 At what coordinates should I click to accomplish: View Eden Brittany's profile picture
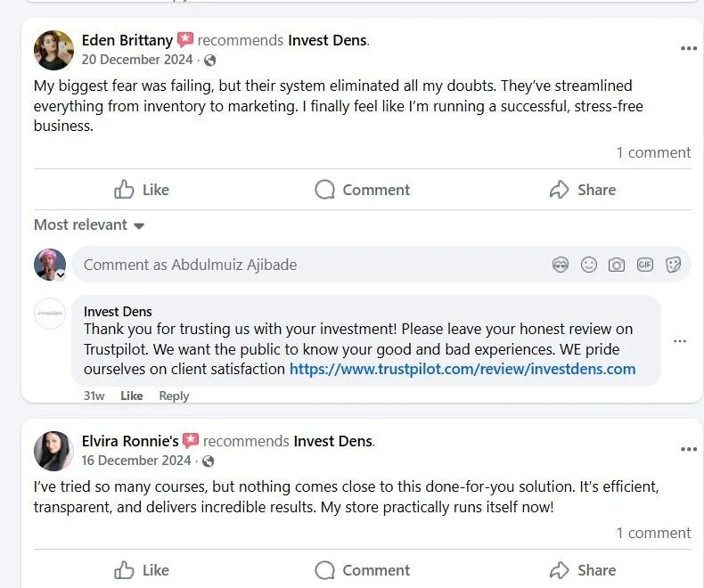tap(53, 50)
